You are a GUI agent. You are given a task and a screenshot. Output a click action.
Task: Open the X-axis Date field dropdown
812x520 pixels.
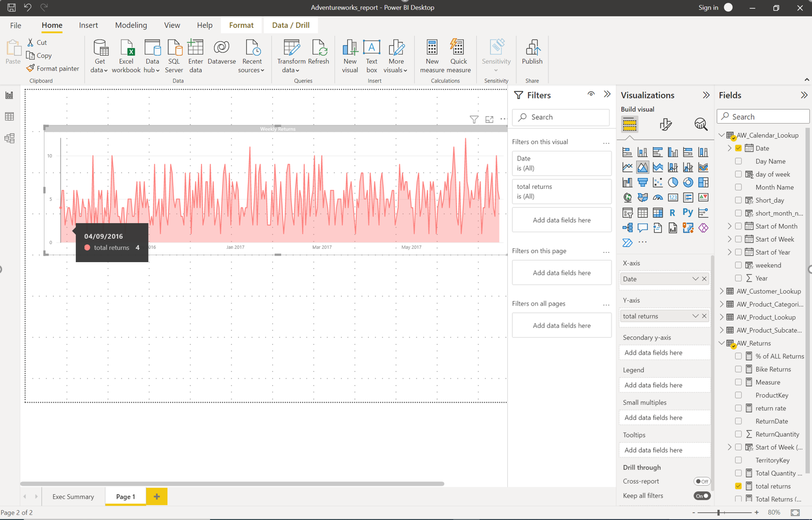click(x=695, y=279)
